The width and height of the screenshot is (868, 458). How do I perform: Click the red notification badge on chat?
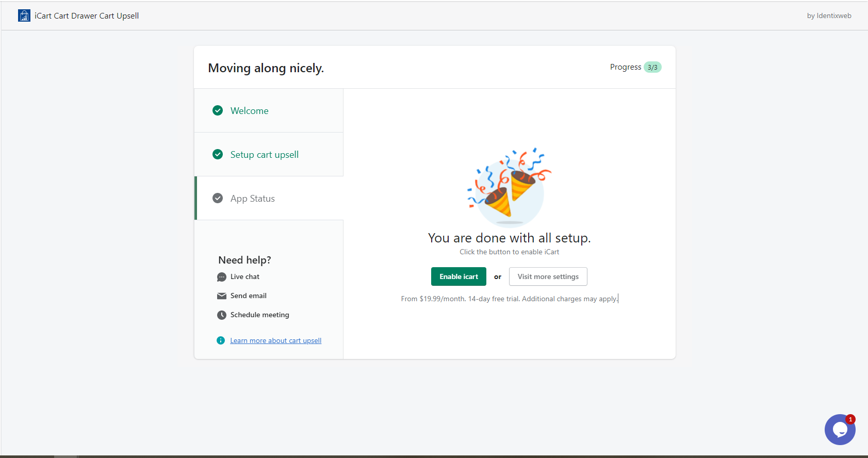click(850, 419)
